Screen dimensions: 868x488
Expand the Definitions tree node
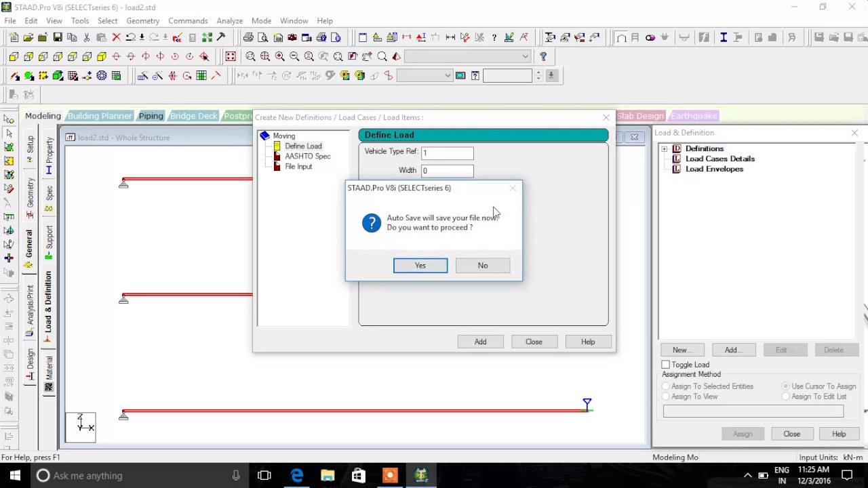665,148
